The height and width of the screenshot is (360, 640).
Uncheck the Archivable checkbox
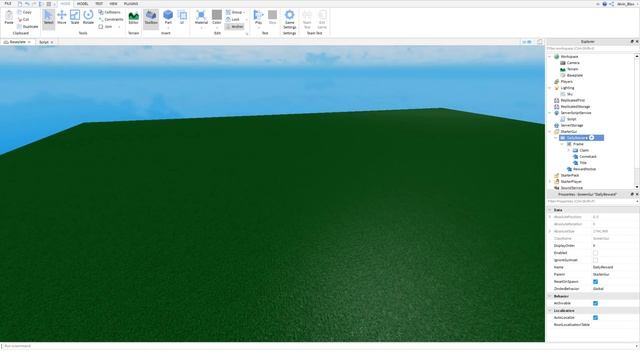tap(595, 303)
